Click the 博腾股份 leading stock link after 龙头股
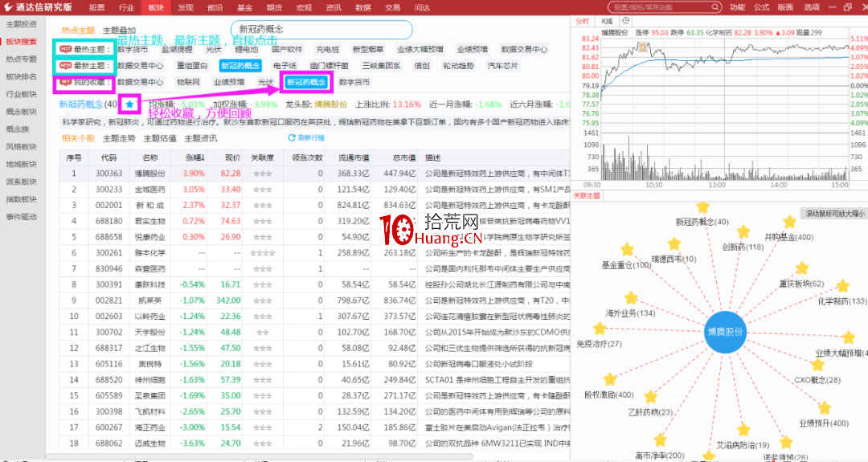 (331, 104)
